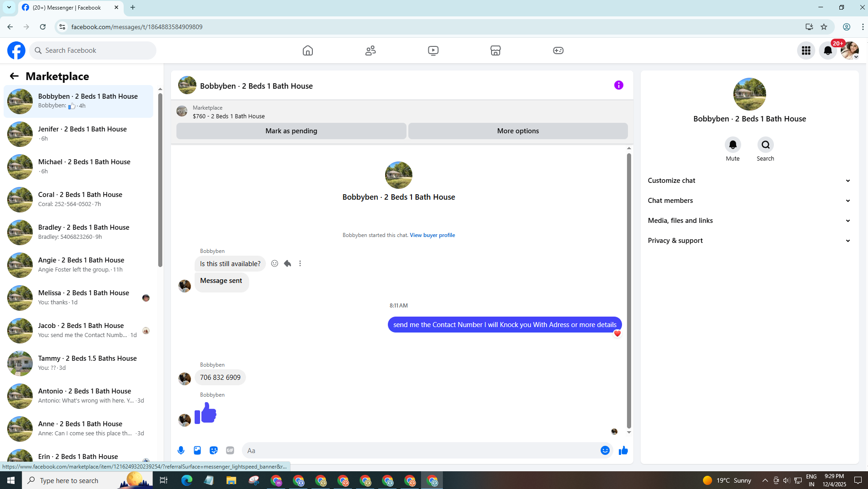Attach a photo with the image icon
868x489 pixels.
(197, 450)
